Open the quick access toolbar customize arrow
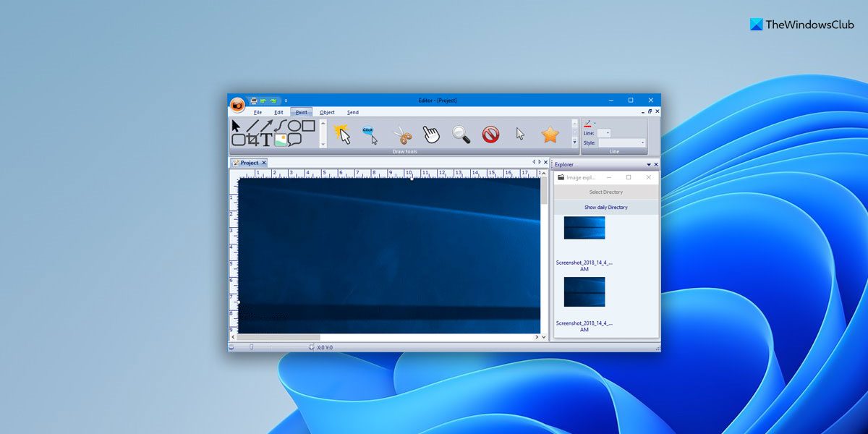Image resolution: width=868 pixels, height=434 pixels. (x=286, y=101)
